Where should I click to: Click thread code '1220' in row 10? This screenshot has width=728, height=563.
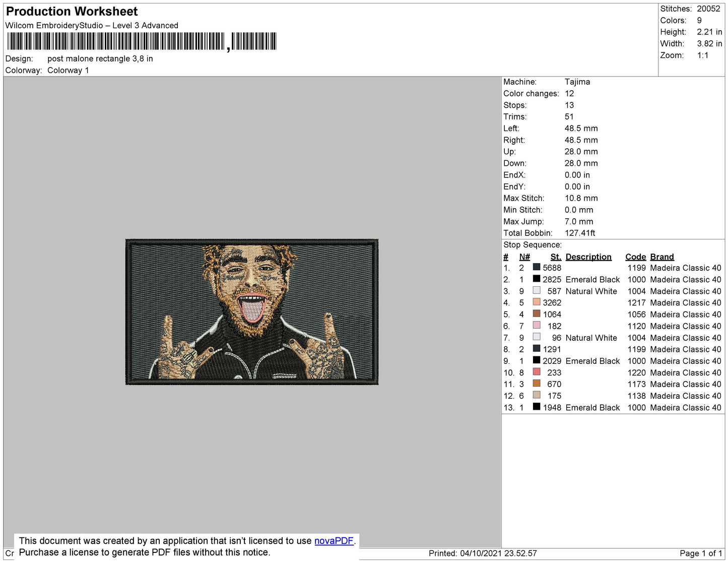point(636,372)
